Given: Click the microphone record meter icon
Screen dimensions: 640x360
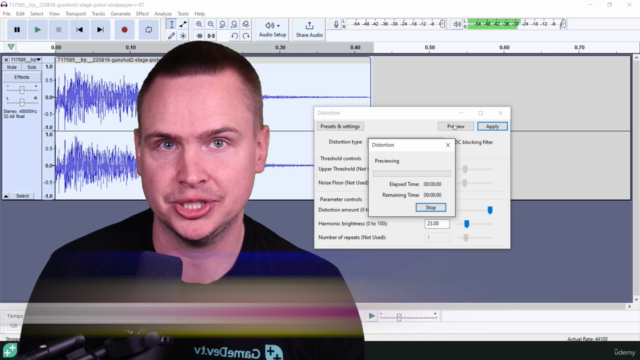Looking at the screenshot, I should (336, 24).
